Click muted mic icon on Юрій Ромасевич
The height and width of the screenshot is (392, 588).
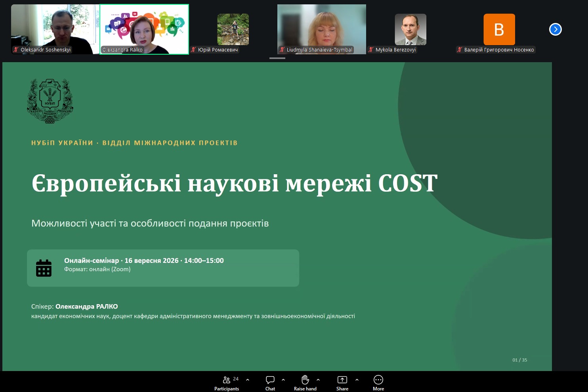[193, 50]
